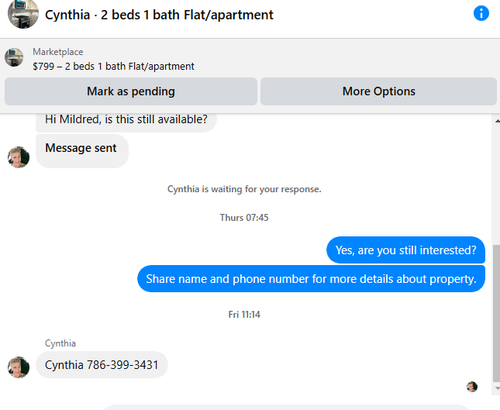Click the Marketplace label above the listing
The width and height of the screenshot is (500, 410).
(x=58, y=52)
